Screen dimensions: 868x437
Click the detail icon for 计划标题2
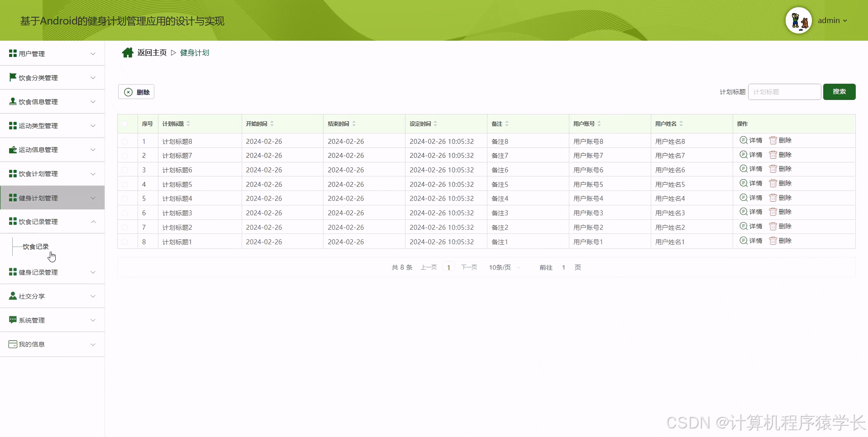[743, 226]
